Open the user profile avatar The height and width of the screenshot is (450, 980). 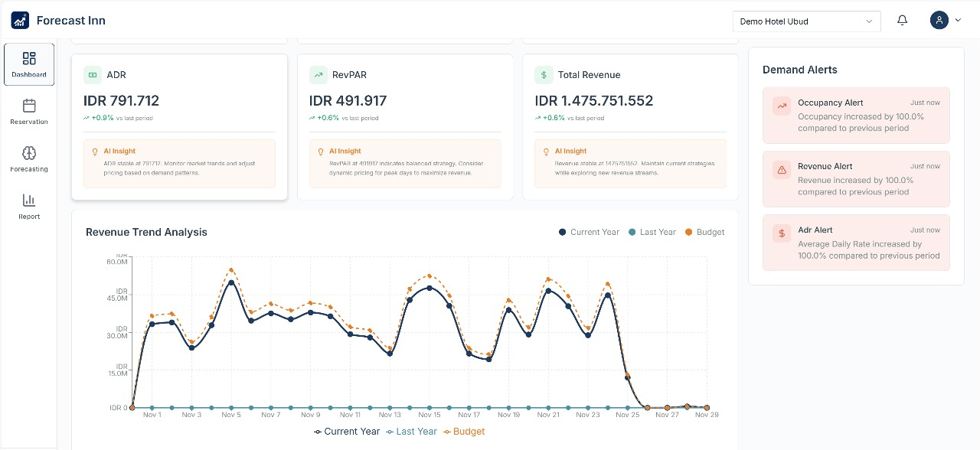coord(939,21)
